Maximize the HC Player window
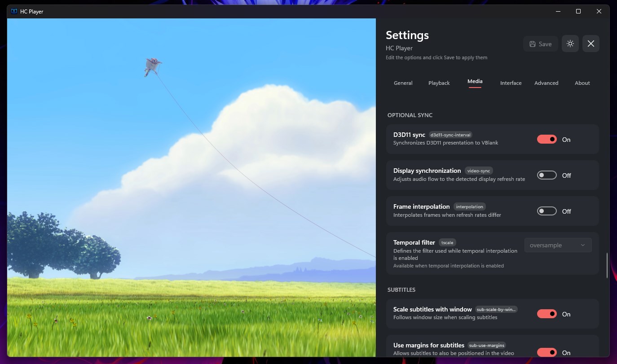Screen dimensions: 617x364 [x=578, y=11]
